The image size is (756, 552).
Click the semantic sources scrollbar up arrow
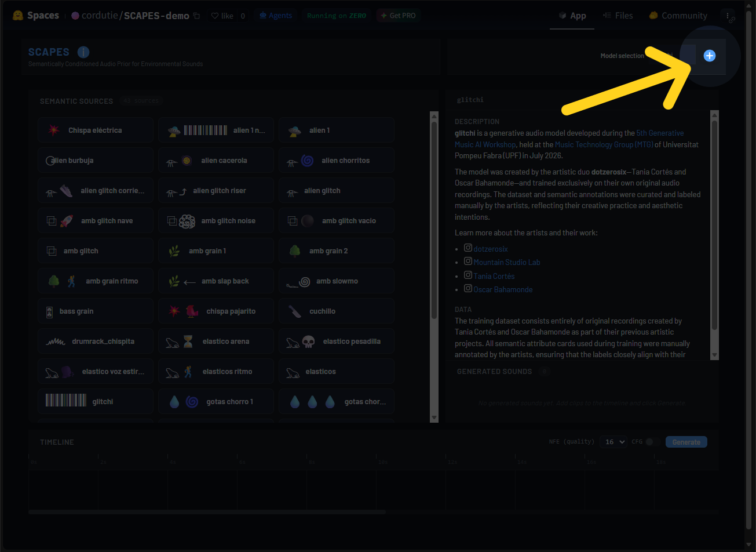point(434,115)
